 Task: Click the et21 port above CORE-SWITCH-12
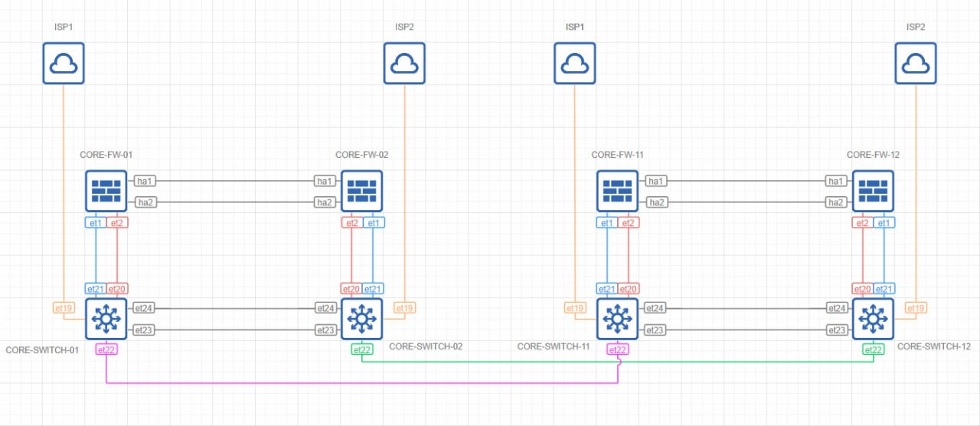click(884, 289)
